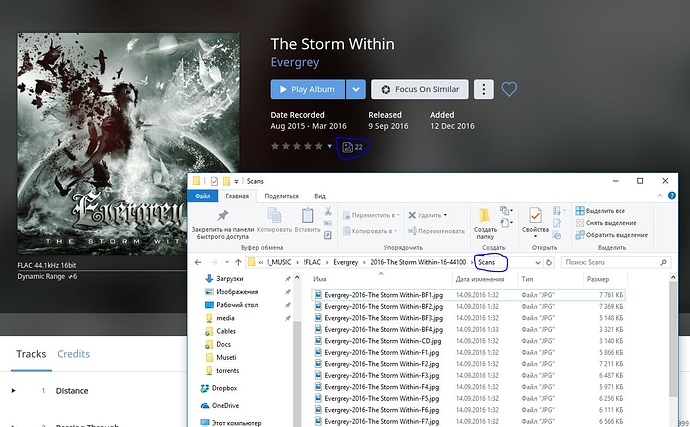Open Рабочий стол in the navigation pane

[237, 305]
